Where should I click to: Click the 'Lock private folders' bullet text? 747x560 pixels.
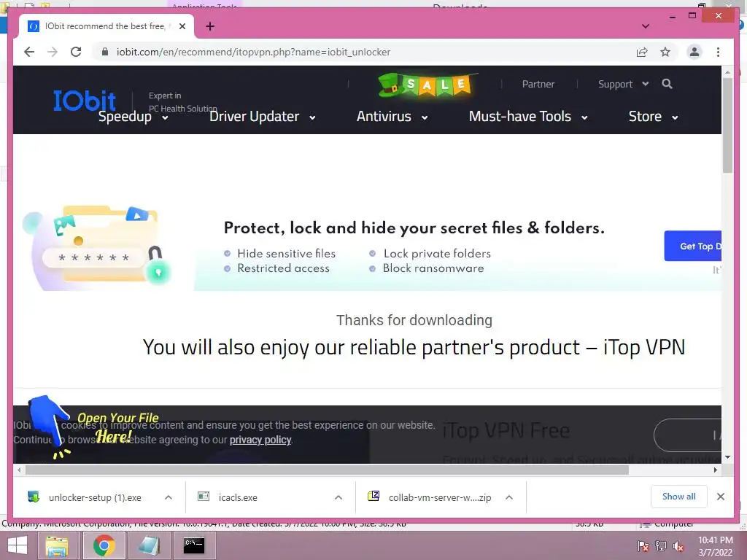pyautogui.click(x=437, y=253)
